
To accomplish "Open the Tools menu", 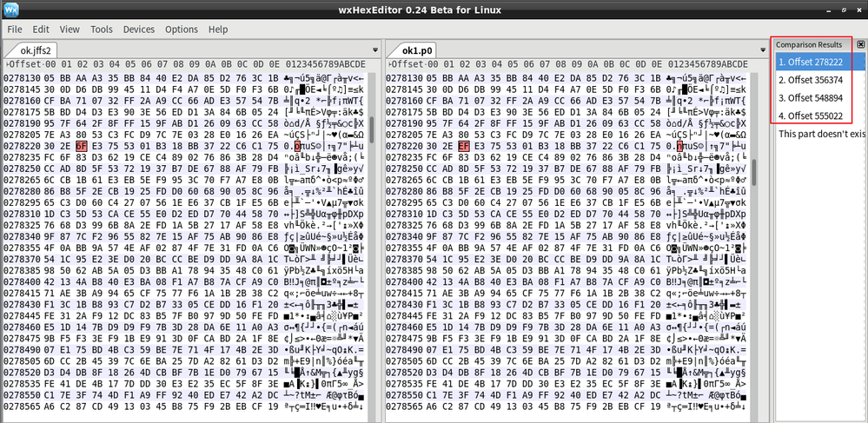I will pos(102,30).
